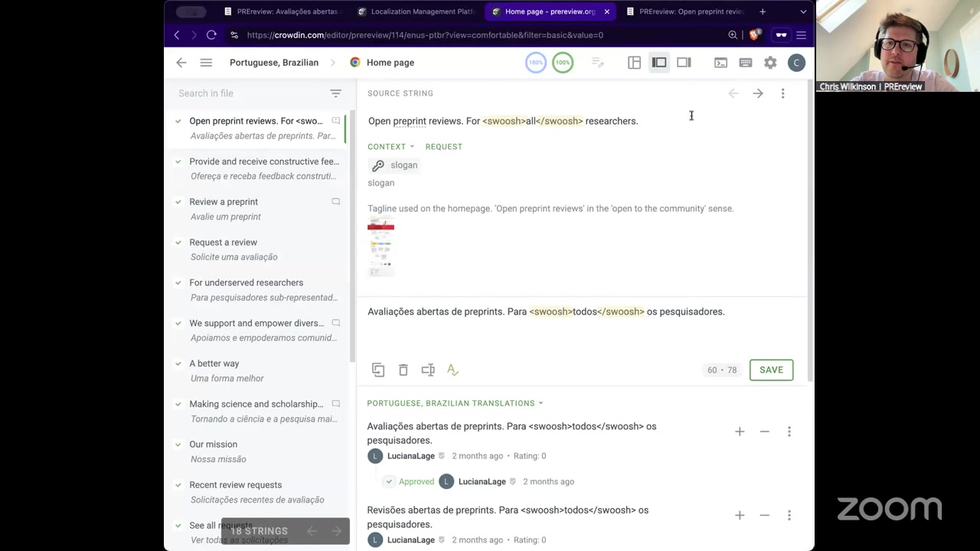The image size is (980, 551).
Task: Open the hamburger menu in editor header
Action: pyautogui.click(x=206, y=63)
